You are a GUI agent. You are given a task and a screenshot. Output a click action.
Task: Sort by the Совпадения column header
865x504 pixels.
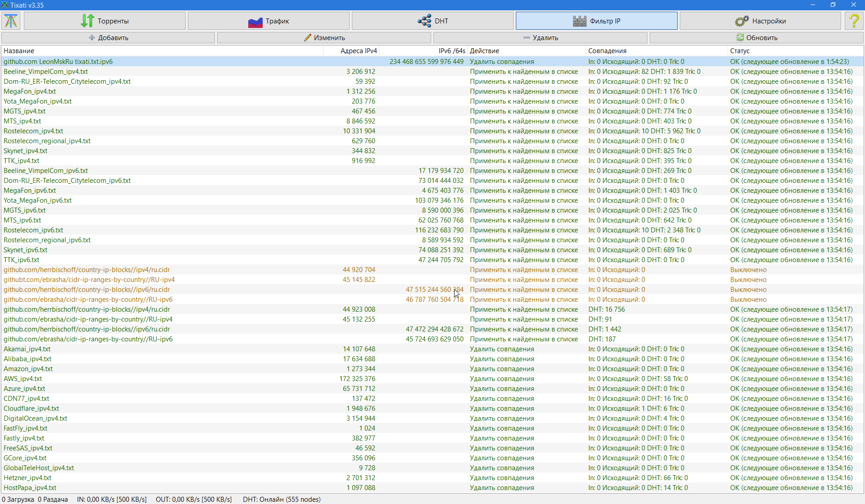coord(656,51)
